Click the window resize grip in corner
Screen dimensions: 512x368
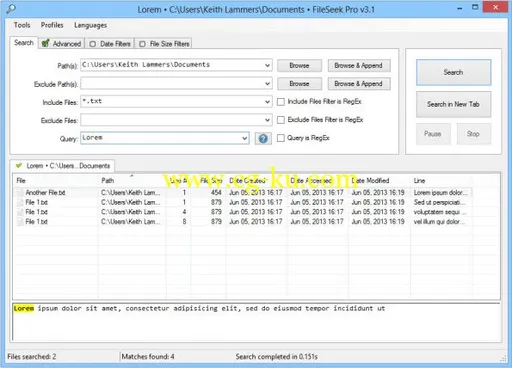point(503,359)
